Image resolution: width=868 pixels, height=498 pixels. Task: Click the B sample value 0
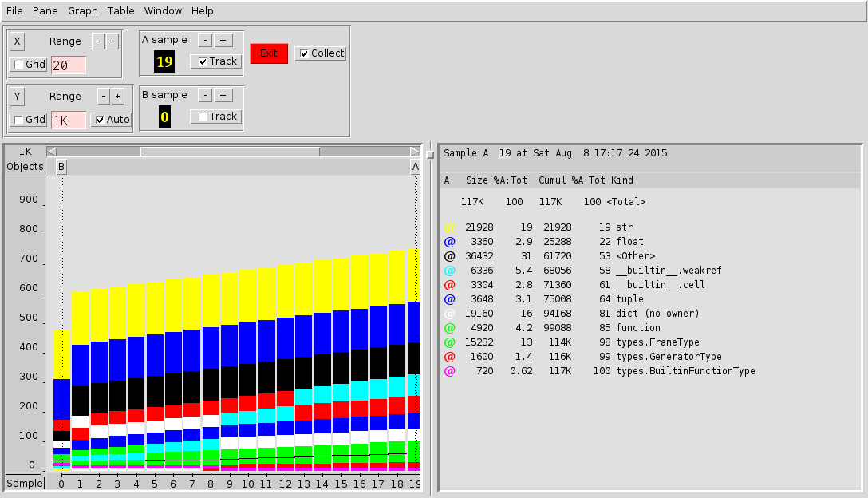pos(164,117)
